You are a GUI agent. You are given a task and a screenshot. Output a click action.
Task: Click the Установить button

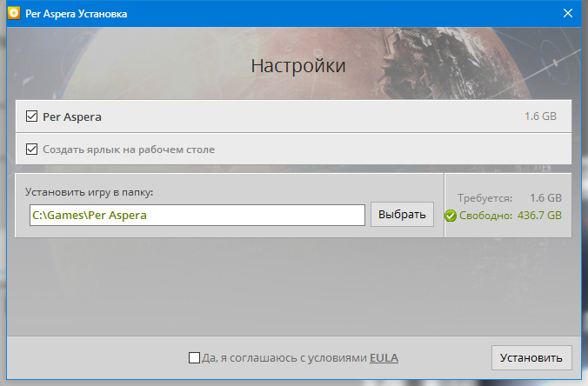pyautogui.click(x=531, y=358)
